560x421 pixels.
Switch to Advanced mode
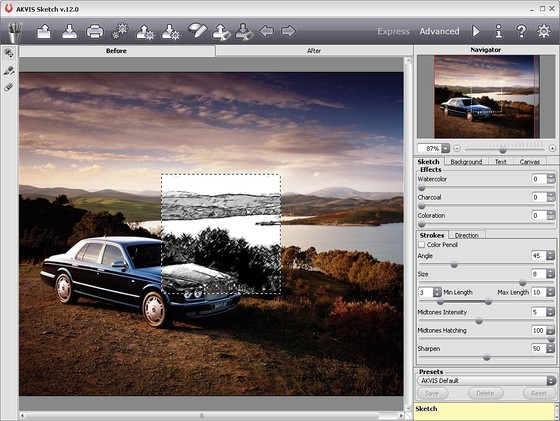click(x=439, y=31)
